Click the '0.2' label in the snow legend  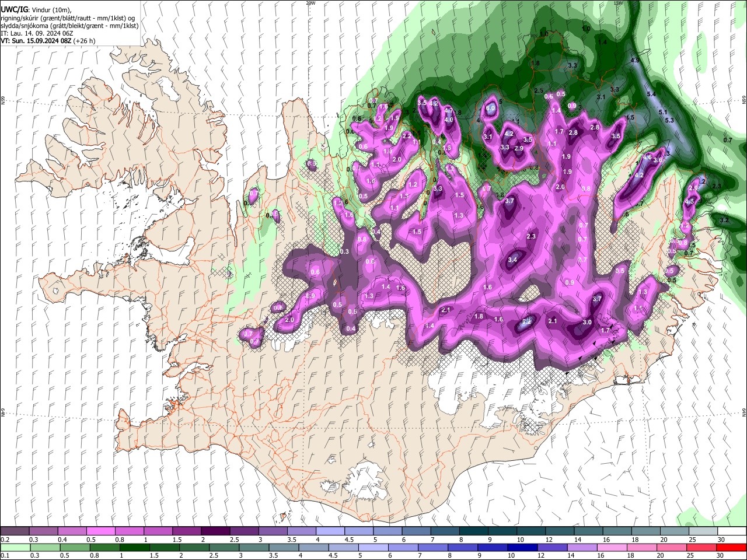5,540
